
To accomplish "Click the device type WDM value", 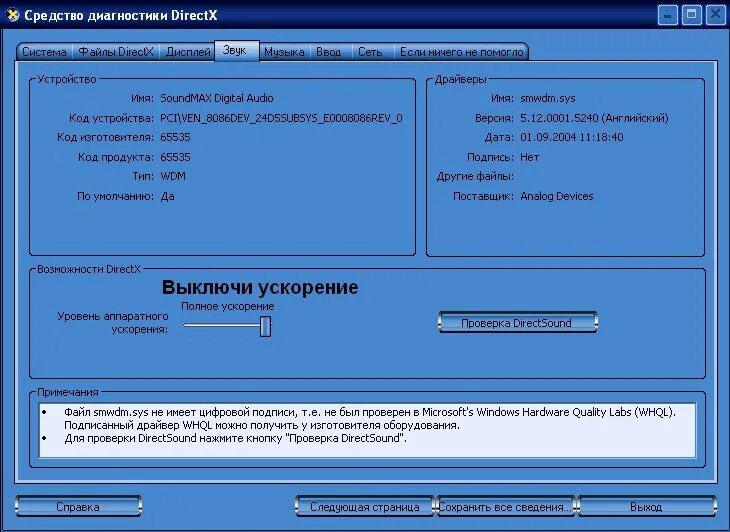I will [x=173, y=176].
